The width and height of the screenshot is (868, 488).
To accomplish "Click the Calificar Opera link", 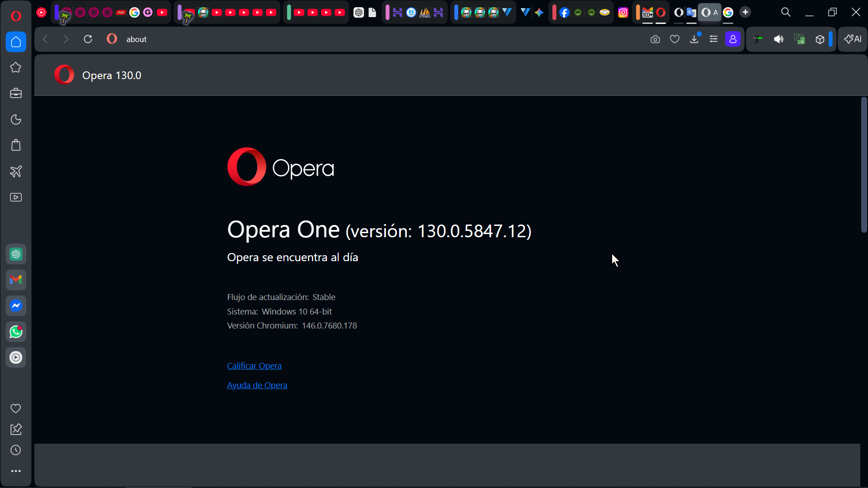I will point(254,366).
